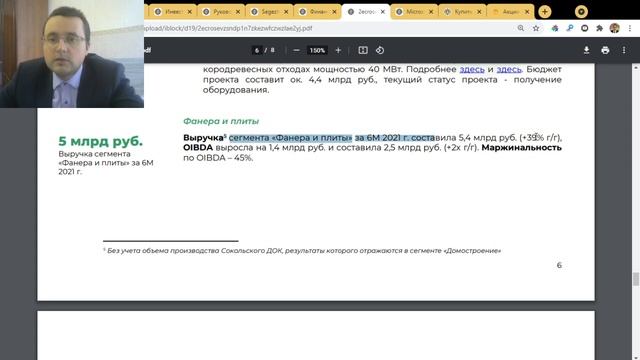Viewport: 640px width, 360px height.
Task: Click the vertical scrollbar thumb
Action: (636, 279)
